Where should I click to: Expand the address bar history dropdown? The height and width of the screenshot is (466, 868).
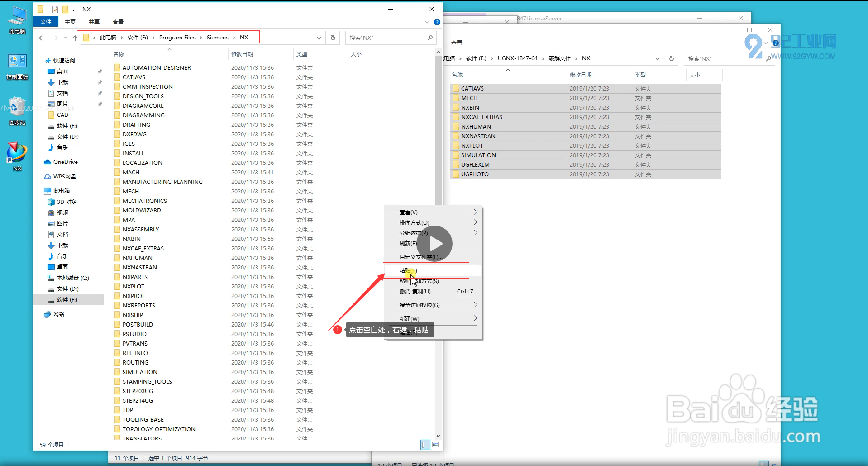coord(319,38)
